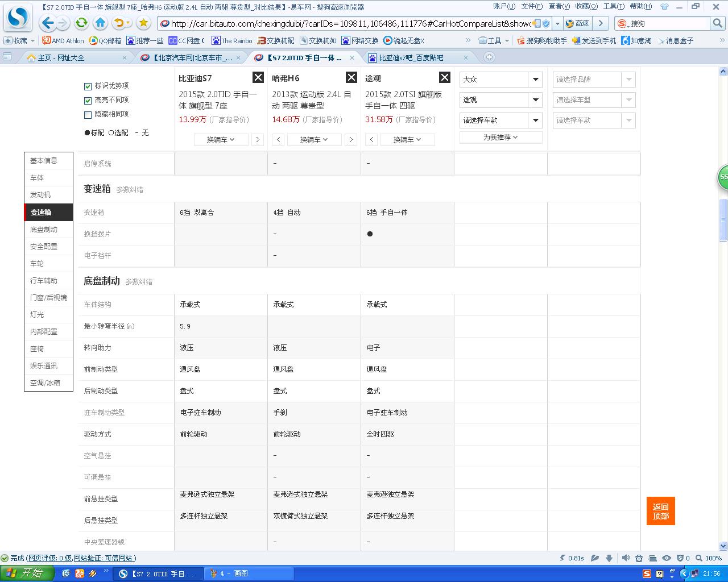This screenshot has height=582, width=728.
Task: Move 哈弗H6 column to the right
Action: [351, 140]
